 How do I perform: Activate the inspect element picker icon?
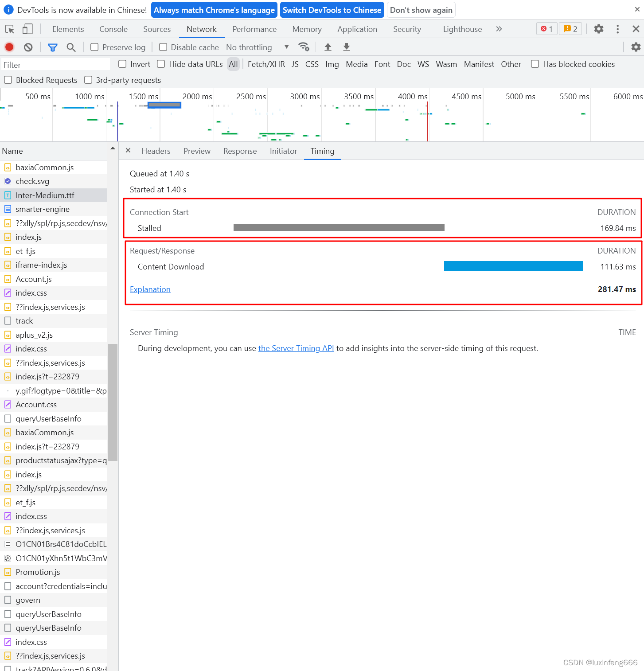coord(10,29)
